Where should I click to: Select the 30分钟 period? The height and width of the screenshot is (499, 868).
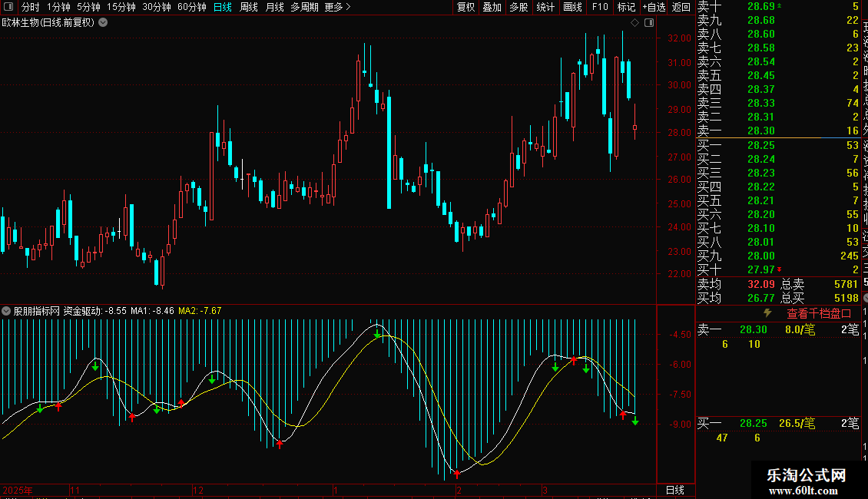click(157, 7)
